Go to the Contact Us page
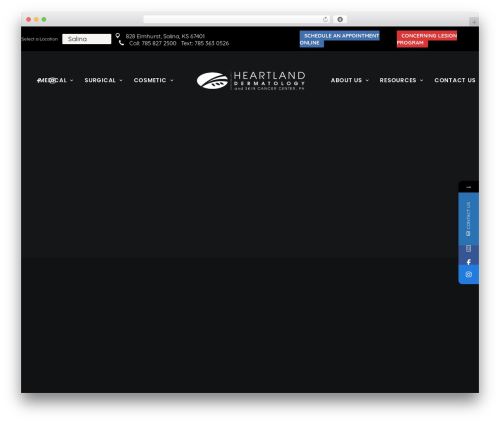 [x=455, y=80]
